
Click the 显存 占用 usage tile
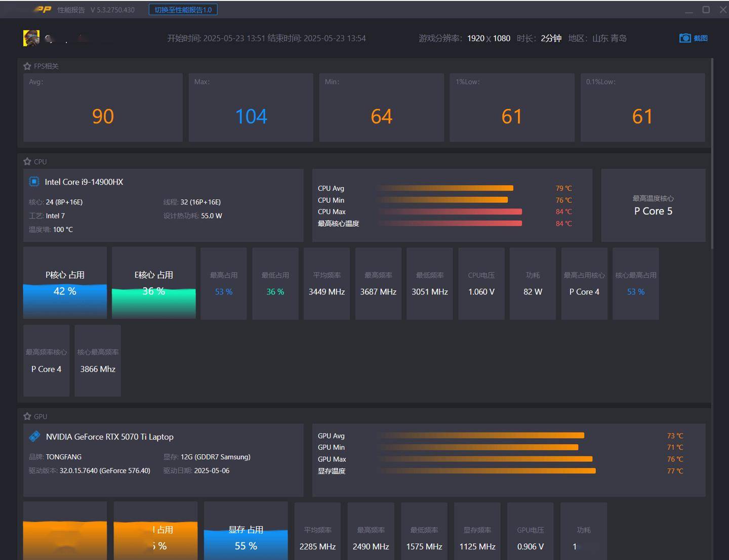(246, 531)
